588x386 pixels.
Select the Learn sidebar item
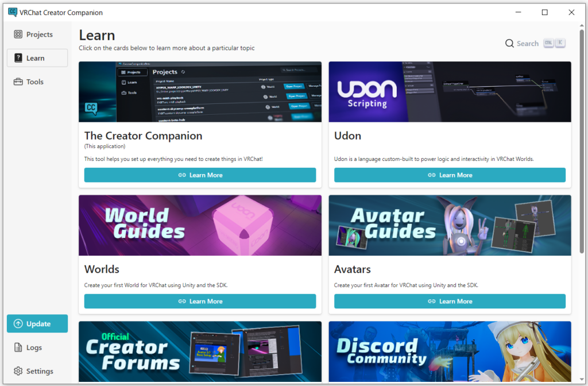[37, 58]
